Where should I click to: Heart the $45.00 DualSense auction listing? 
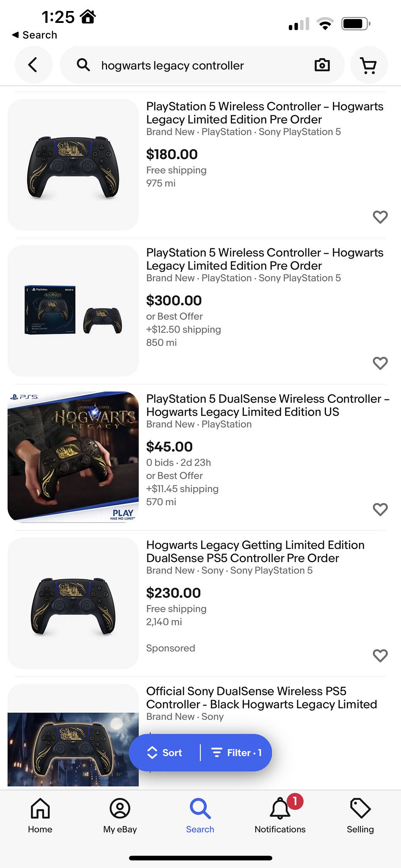[x=380, y=509]
